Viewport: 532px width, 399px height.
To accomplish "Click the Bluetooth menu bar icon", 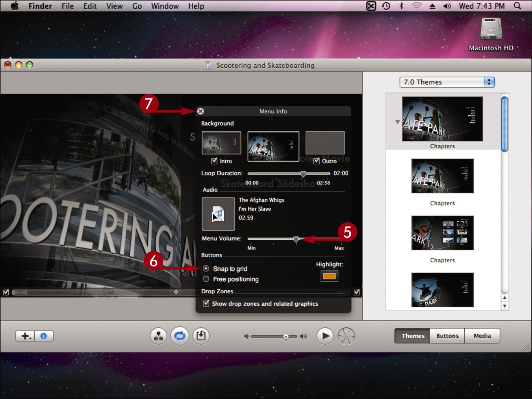I will pyautogui.click(x=401, y=6).
